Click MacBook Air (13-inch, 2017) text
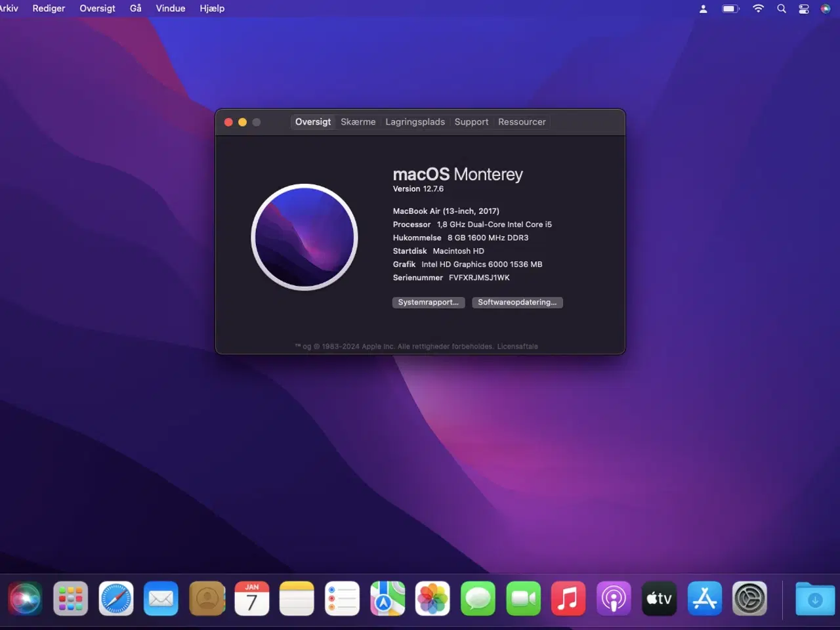 point(446,211)
